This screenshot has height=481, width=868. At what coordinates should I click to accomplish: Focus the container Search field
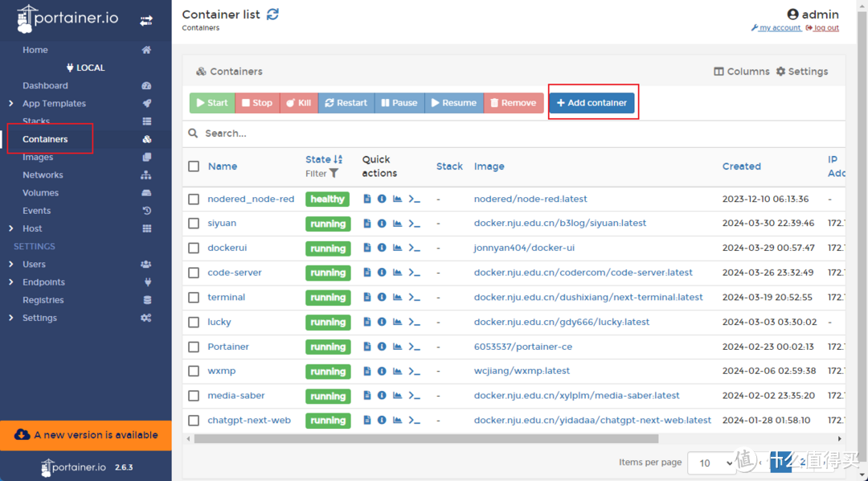[514, 134]
